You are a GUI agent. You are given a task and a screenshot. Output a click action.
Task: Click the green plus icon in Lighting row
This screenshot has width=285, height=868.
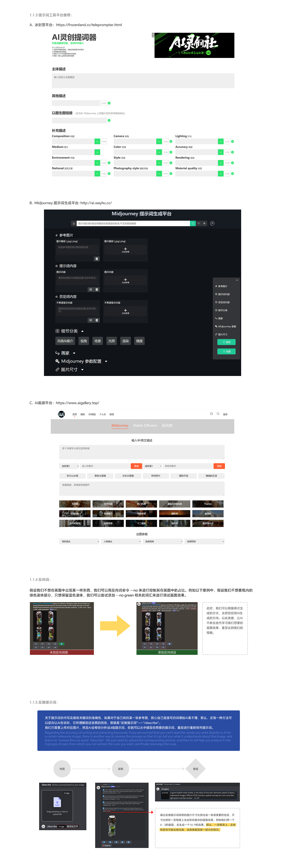click(232, 142)
